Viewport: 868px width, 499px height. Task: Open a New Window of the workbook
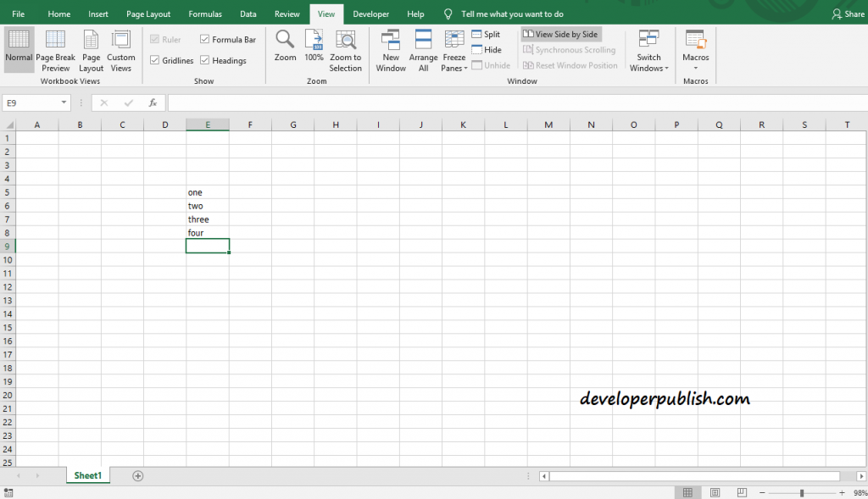pos(391,49)
